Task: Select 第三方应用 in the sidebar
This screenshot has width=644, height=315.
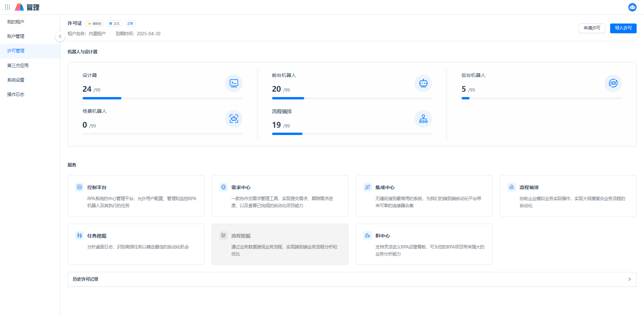Action: (18, 65)
